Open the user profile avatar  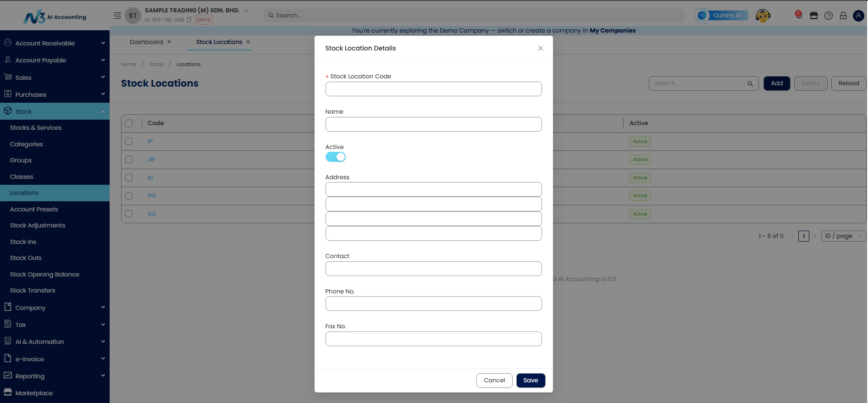point(858,16)
